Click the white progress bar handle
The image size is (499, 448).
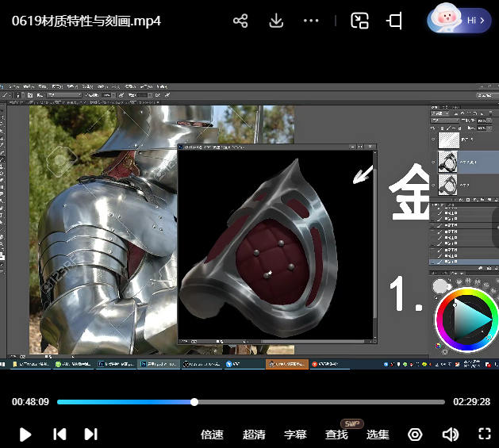[x=194, y=402]
